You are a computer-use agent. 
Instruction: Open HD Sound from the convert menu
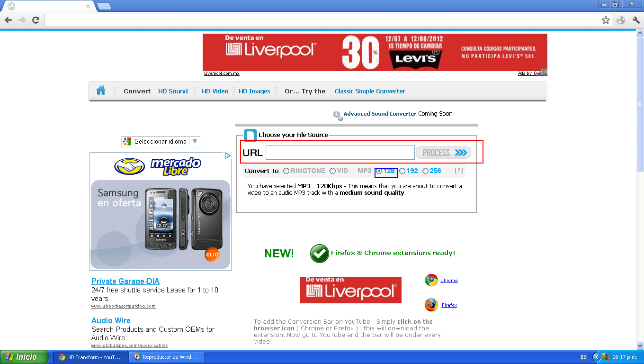[173, 91]
